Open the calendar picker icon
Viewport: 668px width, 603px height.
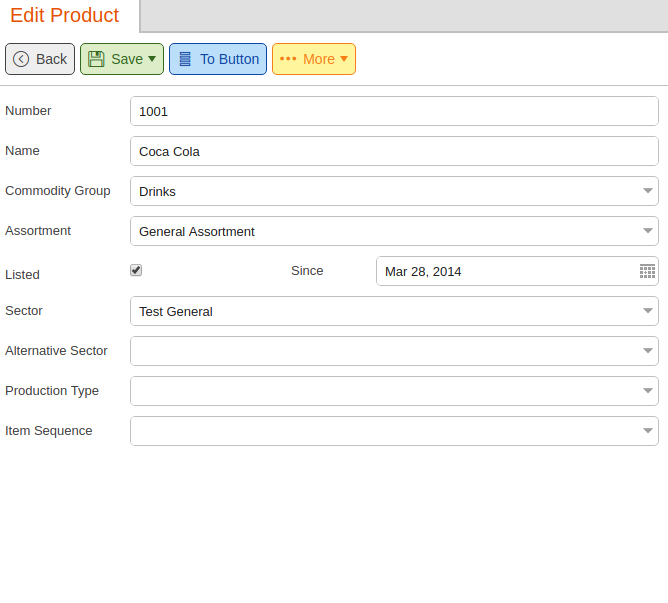[x=647, y=271]
